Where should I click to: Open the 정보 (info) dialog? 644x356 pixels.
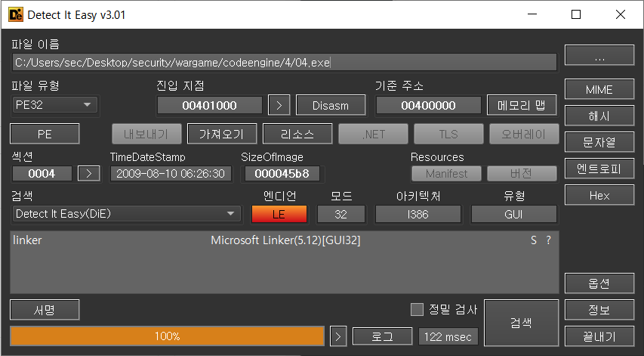click(599, 310)
